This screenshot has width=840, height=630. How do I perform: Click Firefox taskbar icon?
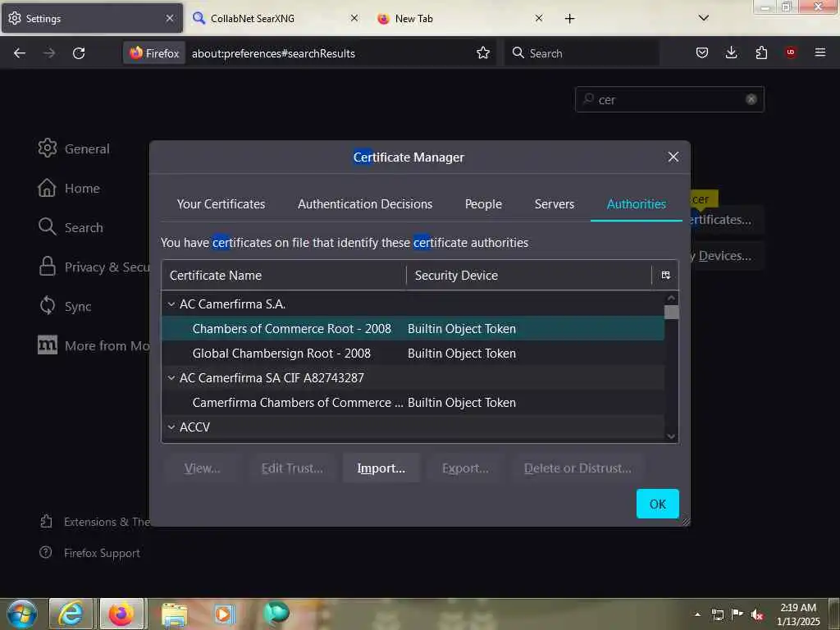[x=121, y=614]
